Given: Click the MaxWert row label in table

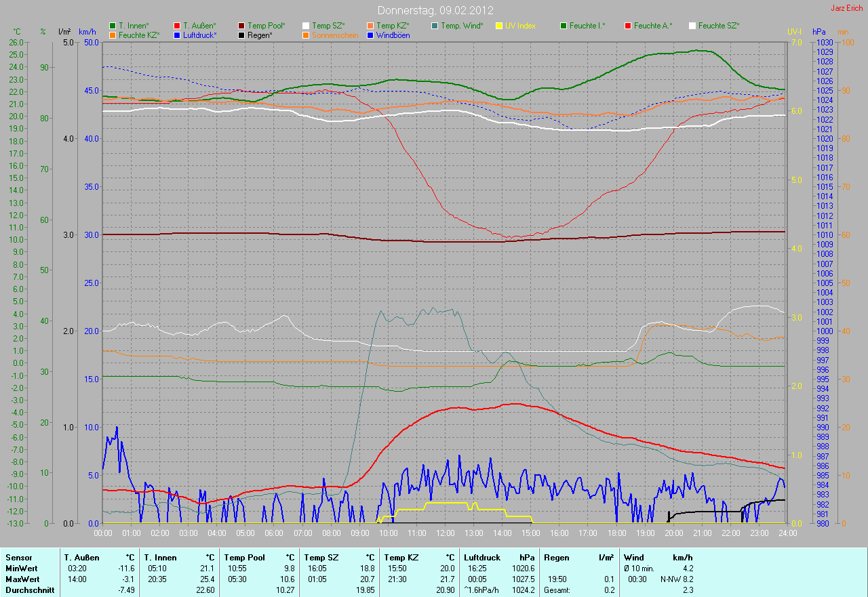Looking at the screenshot, I should point(22,579).
